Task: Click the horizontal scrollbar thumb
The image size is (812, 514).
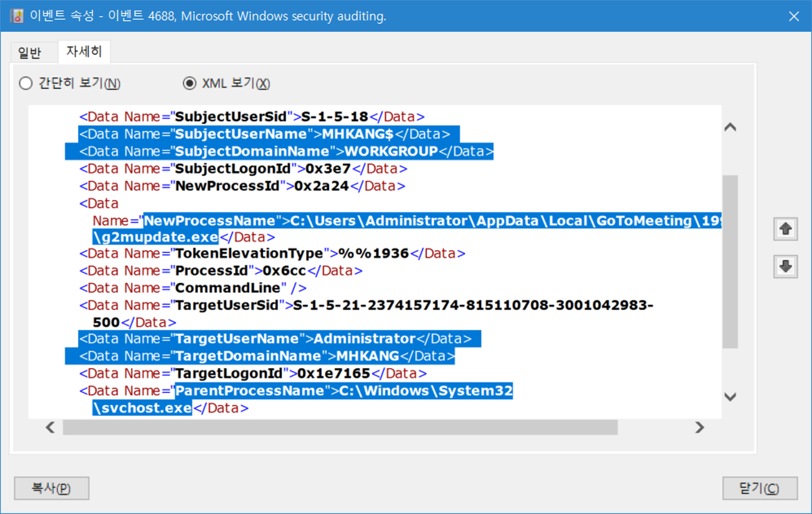Action: (340, 427)
